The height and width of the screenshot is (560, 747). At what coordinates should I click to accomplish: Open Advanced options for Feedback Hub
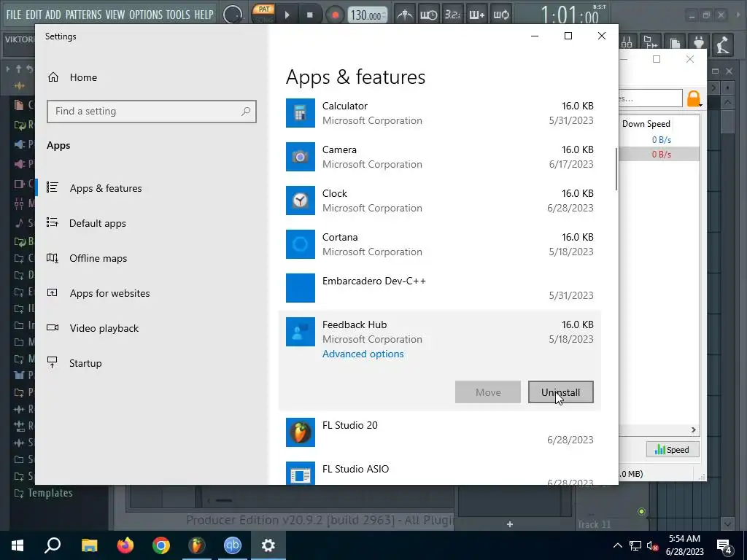tap(363, 354)
